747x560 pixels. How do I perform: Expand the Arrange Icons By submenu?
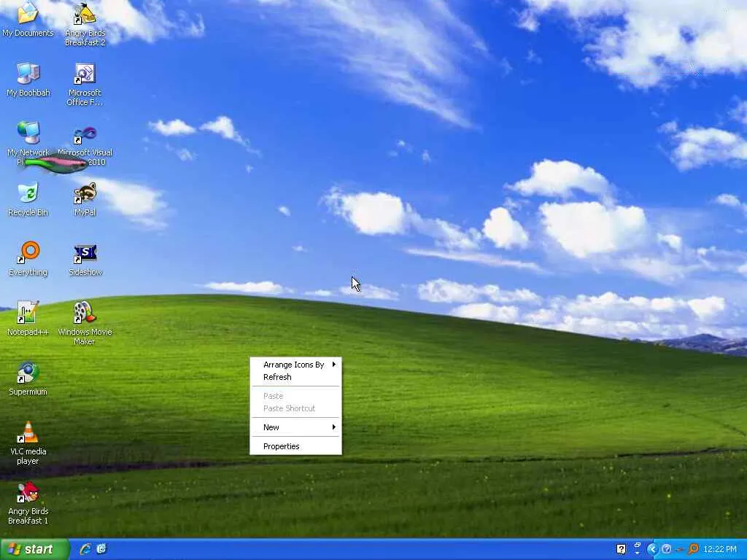click(295, 365)
